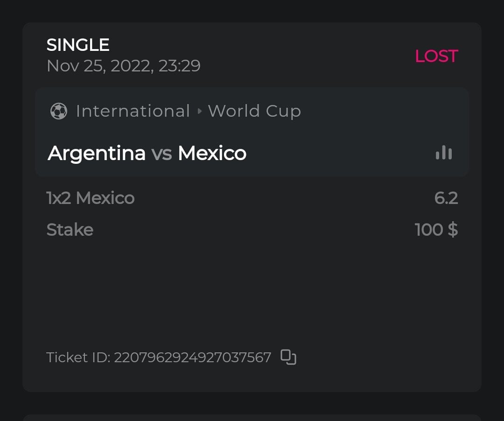The width and height of the screenshot is (504, 421).
Task: Click the Stake label
Action: pyautogui.click(x=70, y=230)
